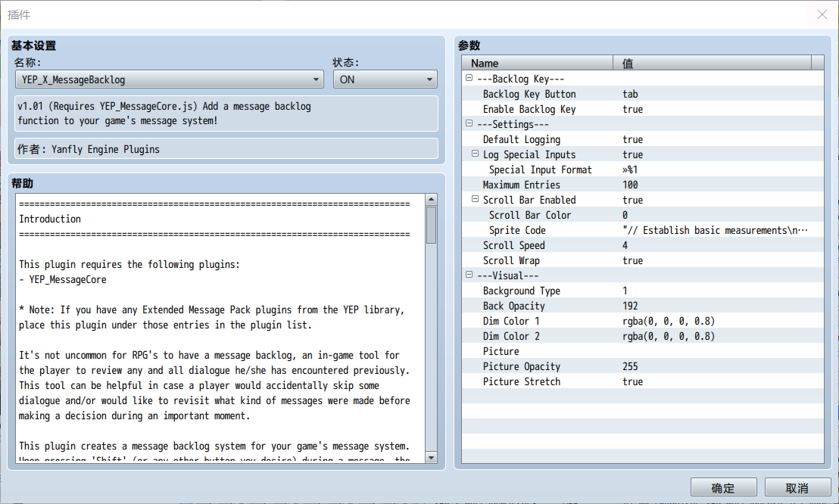Select the Sprite Code parameter

click(x=643, y=230)
